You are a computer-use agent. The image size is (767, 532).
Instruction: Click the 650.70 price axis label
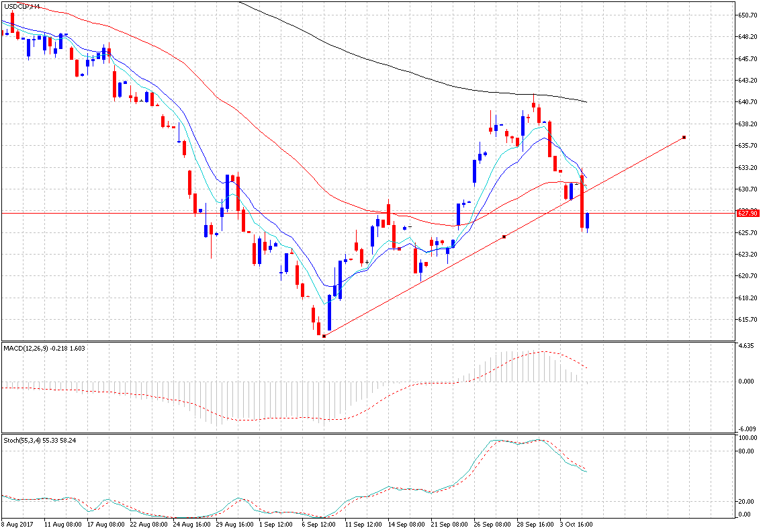point(748,15)
